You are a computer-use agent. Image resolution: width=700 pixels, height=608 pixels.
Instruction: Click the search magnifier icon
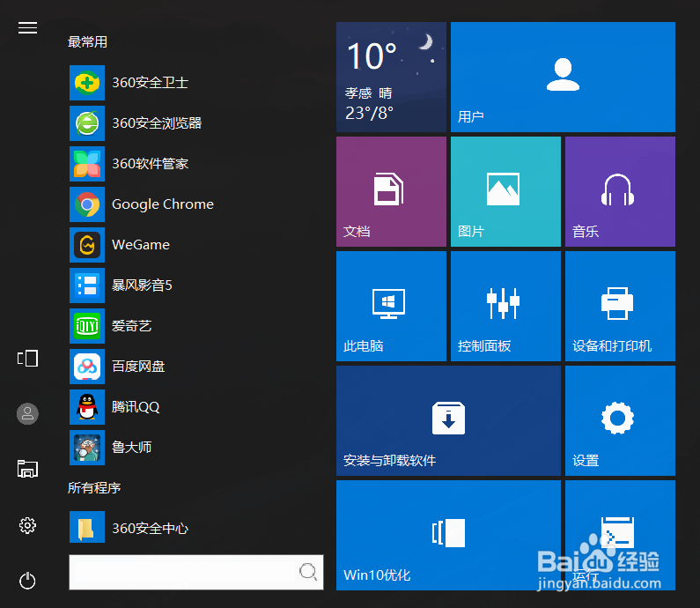click(308, 571)
